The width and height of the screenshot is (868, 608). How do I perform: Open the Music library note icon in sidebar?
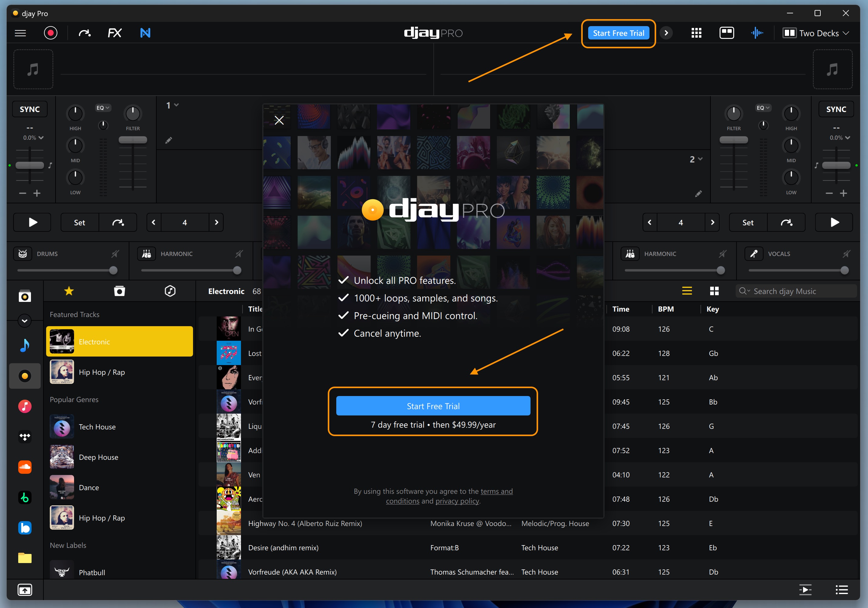25,345
